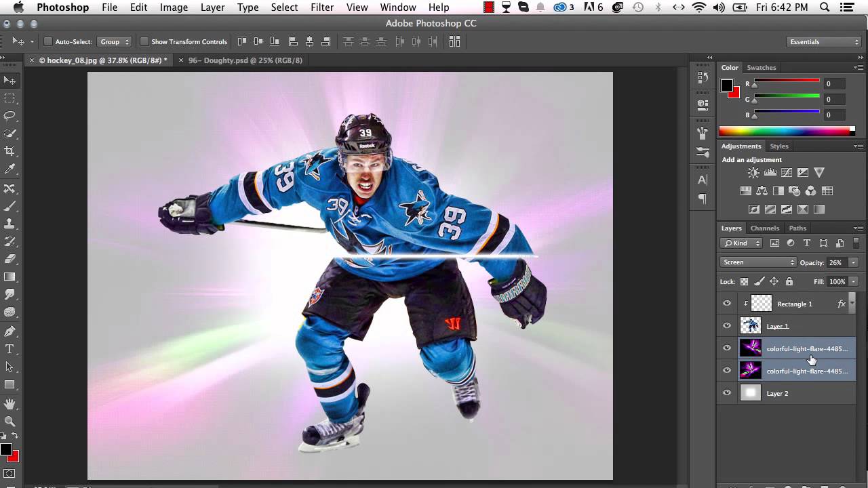The width and height of the screenshot is (868, 488).
Task: Select the Rectangular Marquee tool
Action: (9, 98)
